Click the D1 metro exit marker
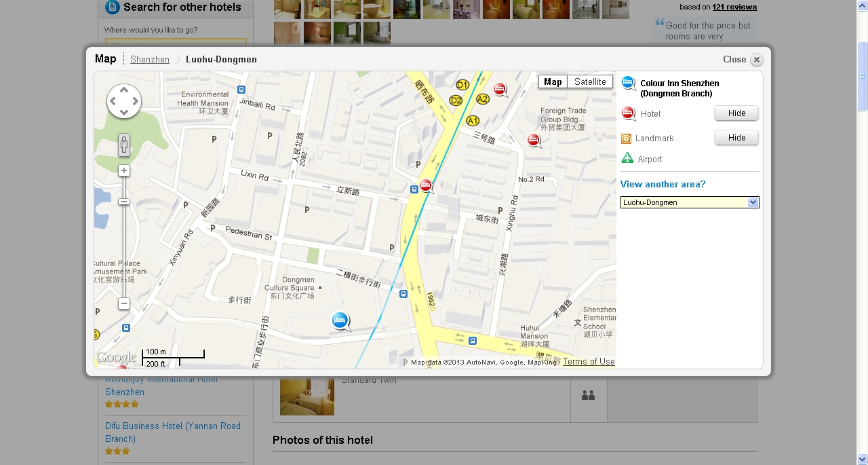Viewport: 868px width, 465px height. (462, 85)
